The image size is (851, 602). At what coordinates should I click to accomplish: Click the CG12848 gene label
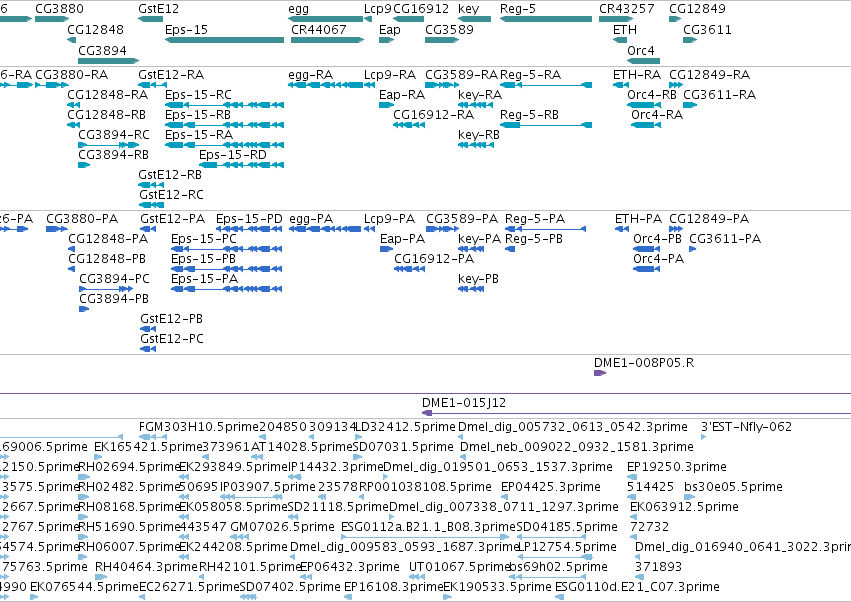click(x=96, y=29)
